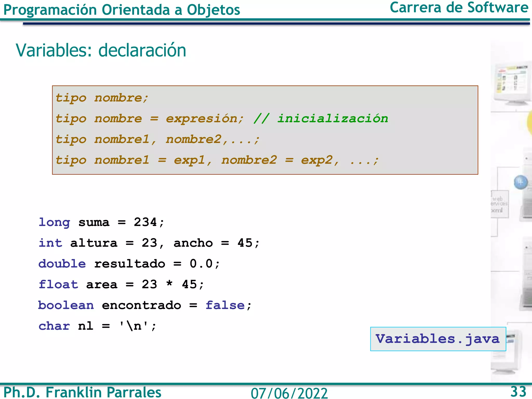Viewport: 532px width, 399px height.
Task: Click the 'web services xml' label in sidebar
Action: click(x=499, y=204)
